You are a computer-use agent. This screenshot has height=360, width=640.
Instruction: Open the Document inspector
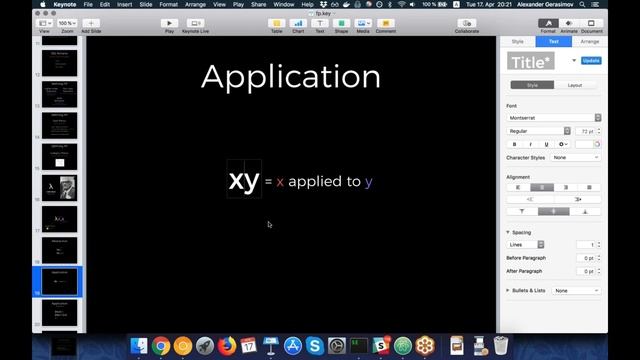point(591,23)
